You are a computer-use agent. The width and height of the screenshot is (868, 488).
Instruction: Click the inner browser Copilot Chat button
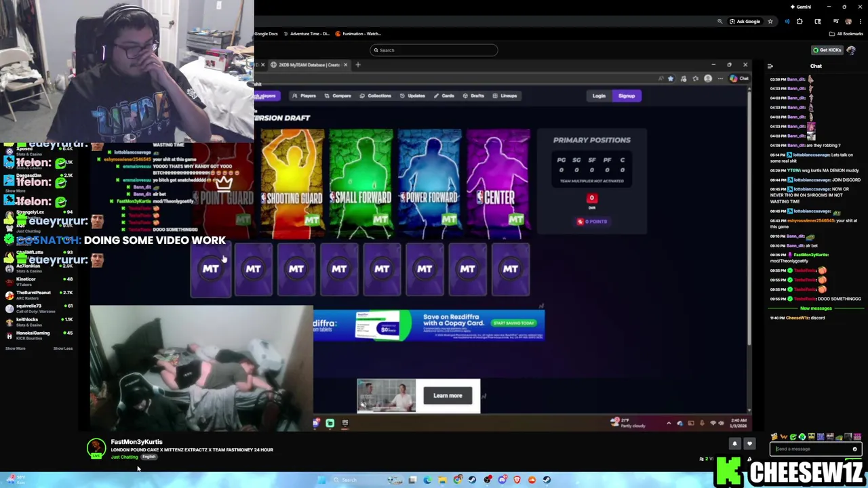tap(738, 79)
